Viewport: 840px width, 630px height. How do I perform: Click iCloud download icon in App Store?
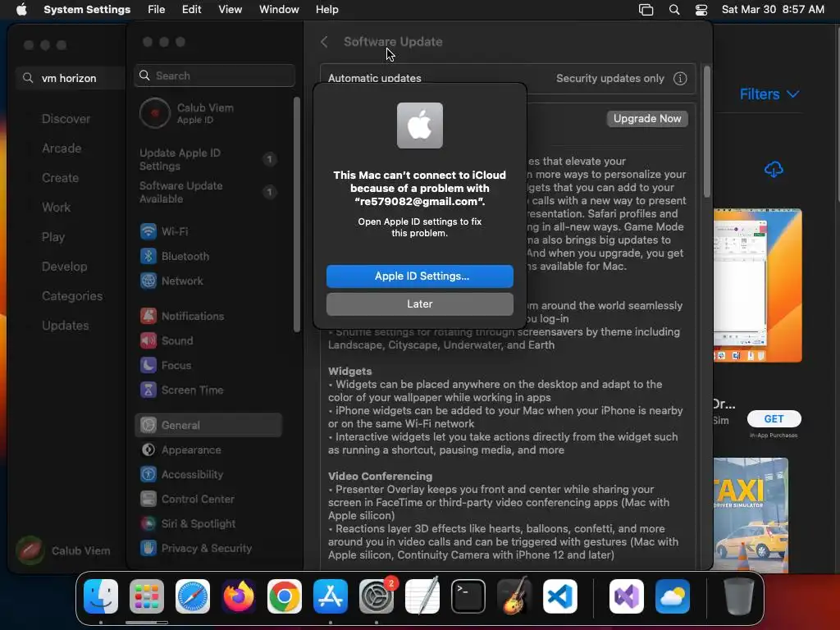coord(774,170)
